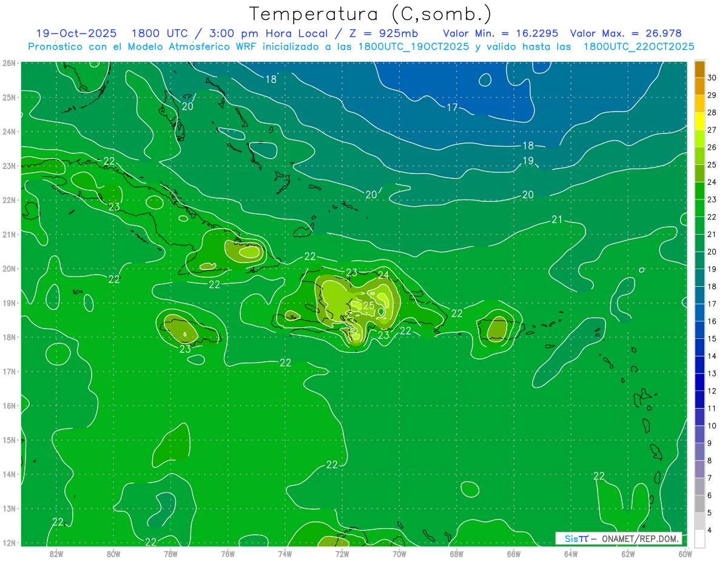Click the "78W" longitude label
Screen dimensions: 728x562
tap(170, 554)
